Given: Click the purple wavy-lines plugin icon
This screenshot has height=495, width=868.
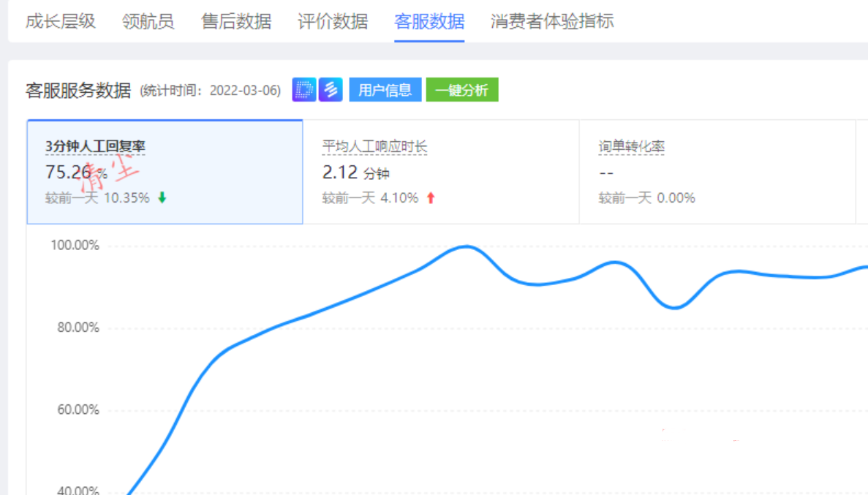Looking at the screenshot, I should point(331,90).
